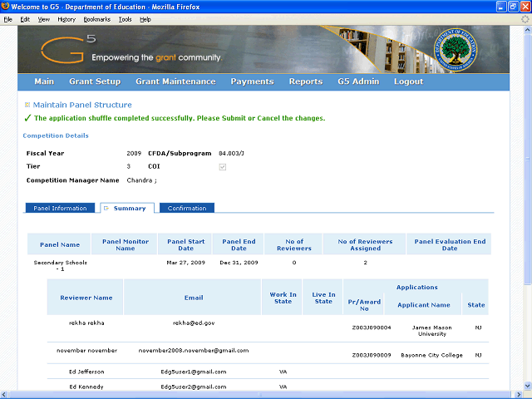This screenshot has width=532, height=399.
Task: Open the Payments navigation item
Action: pyautogui.click(x=252, y=81)
